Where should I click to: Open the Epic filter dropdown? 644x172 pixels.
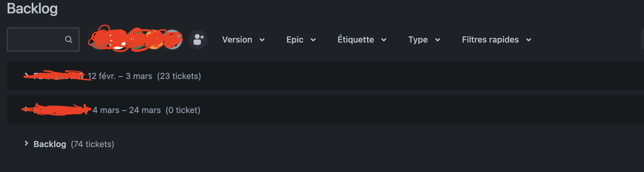click(301, 40)
